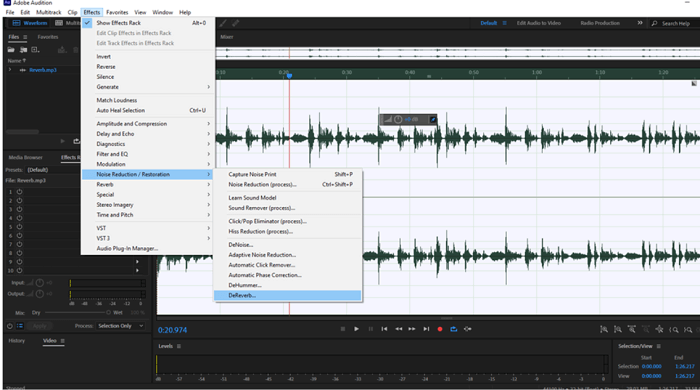
Task: Choose Hiss Reduction (process) entry
Action: click(288, 232)
